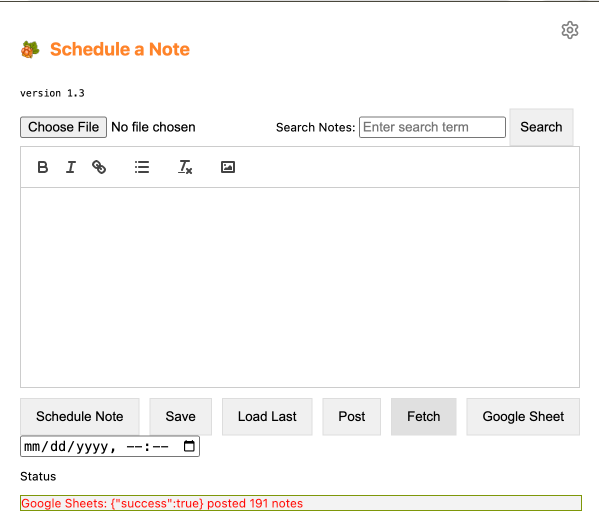The height and width of the screenshot is (522, 599).
Task: Click the Choose File button
Action: 63,127
